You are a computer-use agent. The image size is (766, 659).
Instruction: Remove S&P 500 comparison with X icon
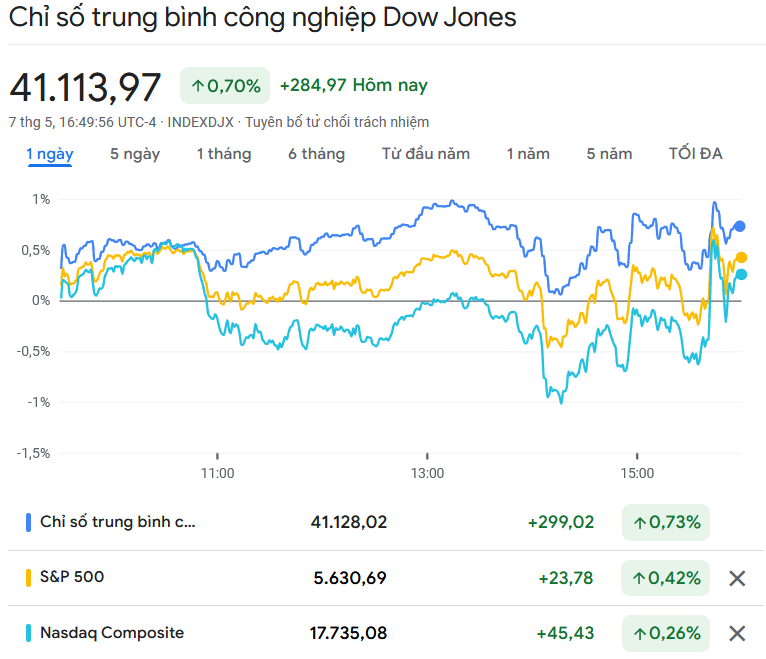[x=737, y=578]
